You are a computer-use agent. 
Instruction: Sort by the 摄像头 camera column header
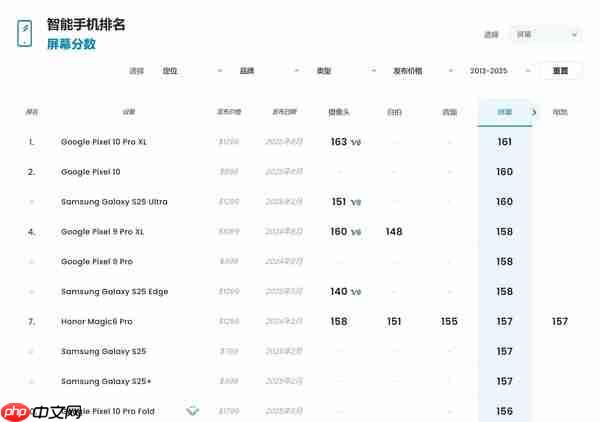click(339, 112)
